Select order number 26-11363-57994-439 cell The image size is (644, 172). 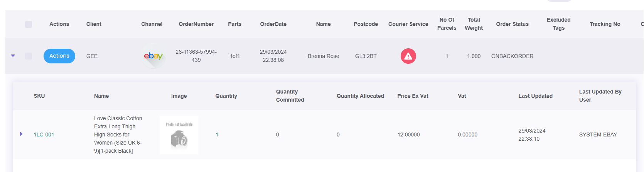pyautogui.click(x=196, y=56)
